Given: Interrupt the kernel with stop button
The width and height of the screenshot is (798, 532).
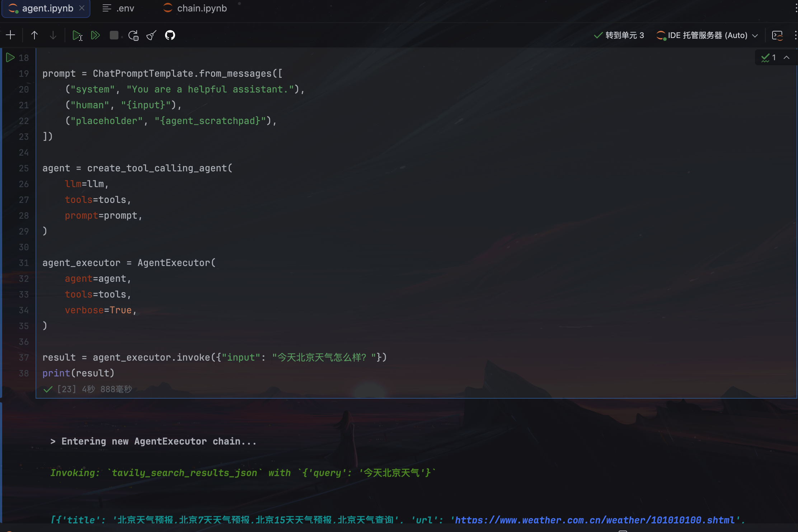Looking at the screenshot, I should click(x=114, y=35).
